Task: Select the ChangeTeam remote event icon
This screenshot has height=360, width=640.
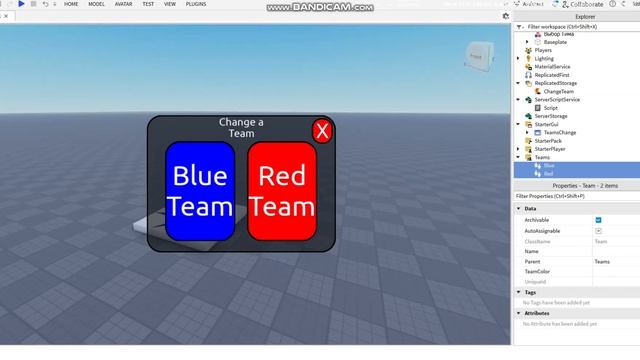Action: click(538, 91)
